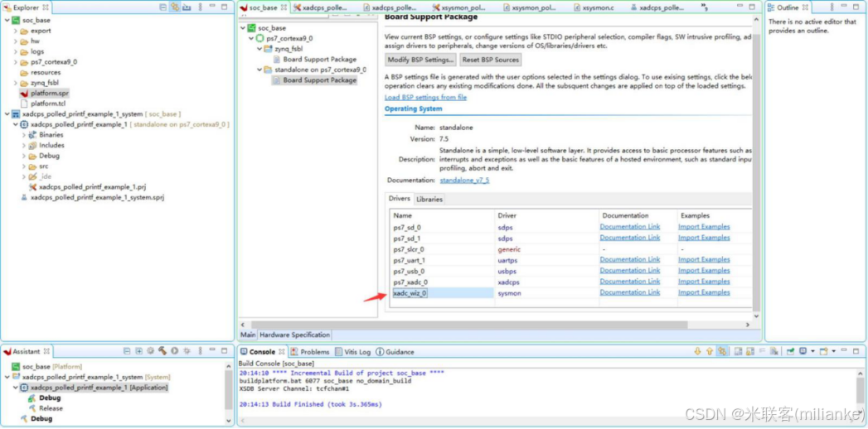
Task: Expand export folder in Explorer
Action: point(16,31)
